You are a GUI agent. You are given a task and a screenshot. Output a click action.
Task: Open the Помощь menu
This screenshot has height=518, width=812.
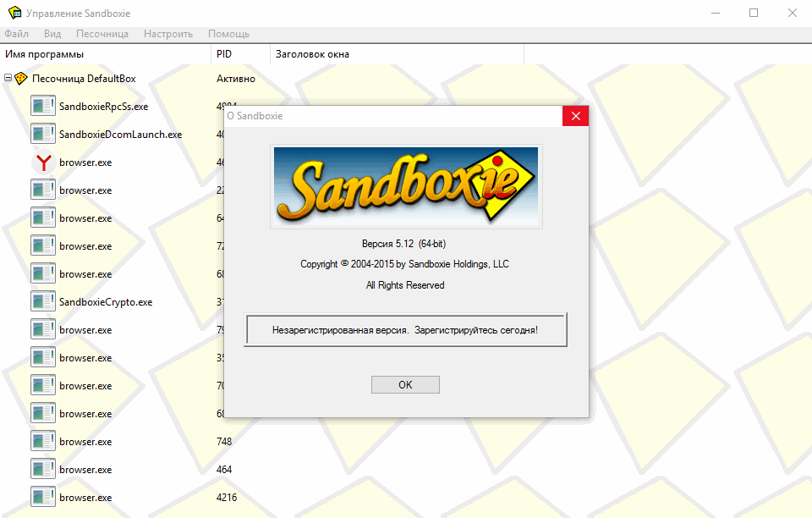tap(229, 34)
